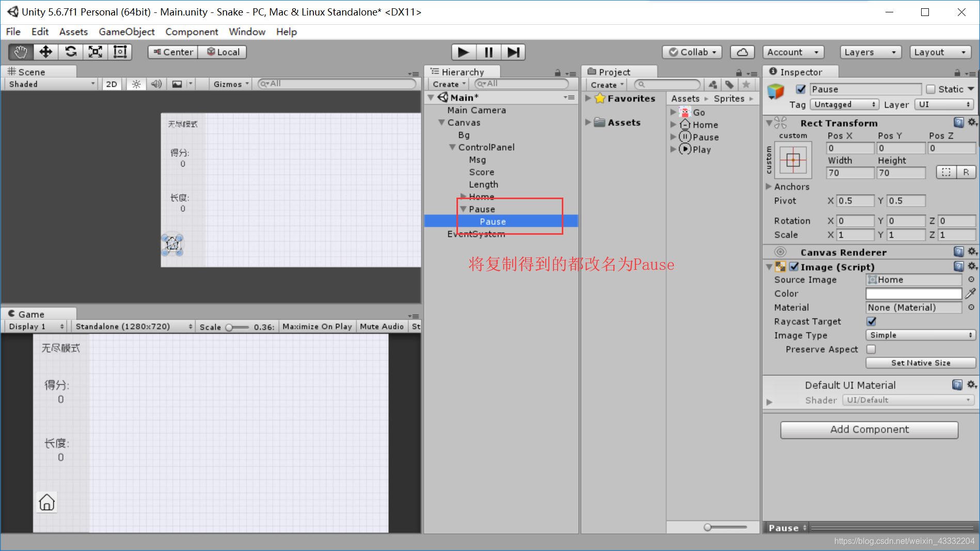The image size is (980, 551).
Task: Select the Move tool
Action: 45,52
